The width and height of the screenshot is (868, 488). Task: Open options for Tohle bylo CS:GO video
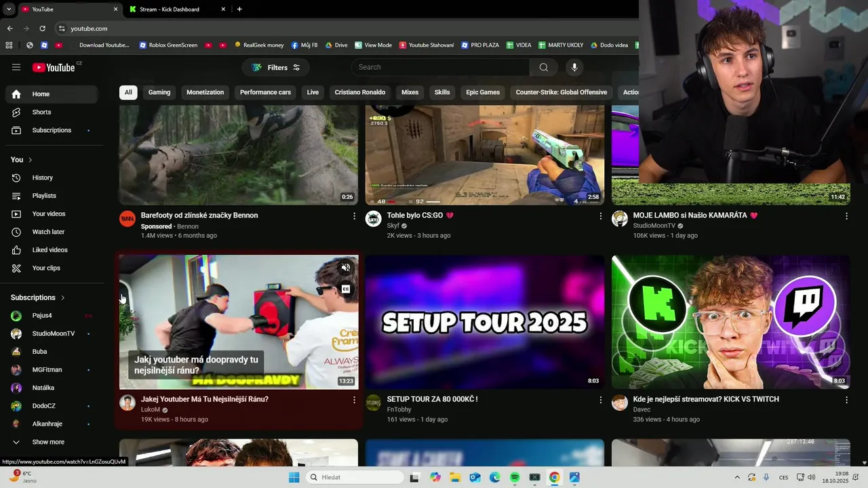[x=600, y=216]
